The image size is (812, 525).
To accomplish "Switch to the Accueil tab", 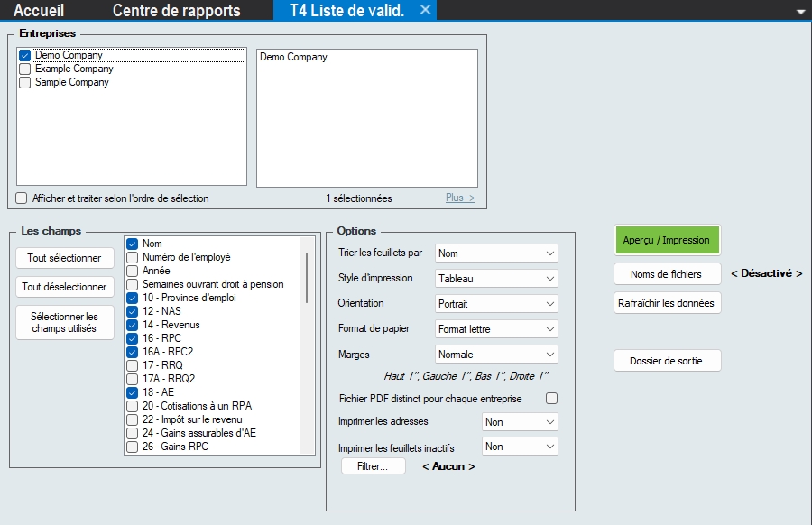I will (39, 11).
